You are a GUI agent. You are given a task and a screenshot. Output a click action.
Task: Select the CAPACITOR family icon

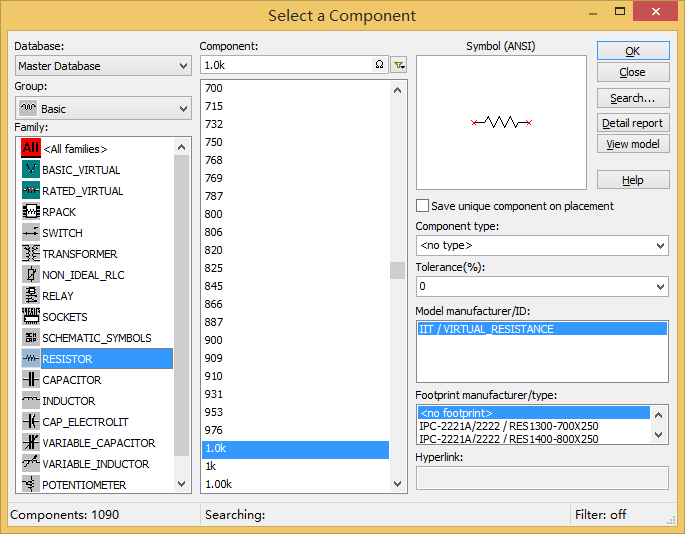click(x=30, y=380)
